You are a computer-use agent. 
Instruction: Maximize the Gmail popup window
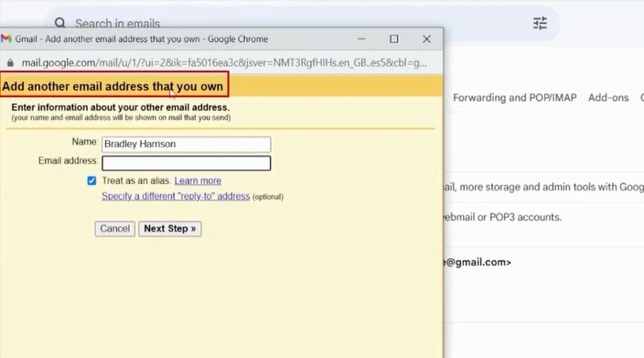(x=394, y=39)
